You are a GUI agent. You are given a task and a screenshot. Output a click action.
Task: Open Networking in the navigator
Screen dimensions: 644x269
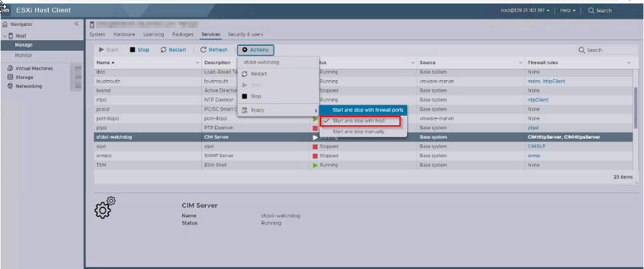point(29,86)
